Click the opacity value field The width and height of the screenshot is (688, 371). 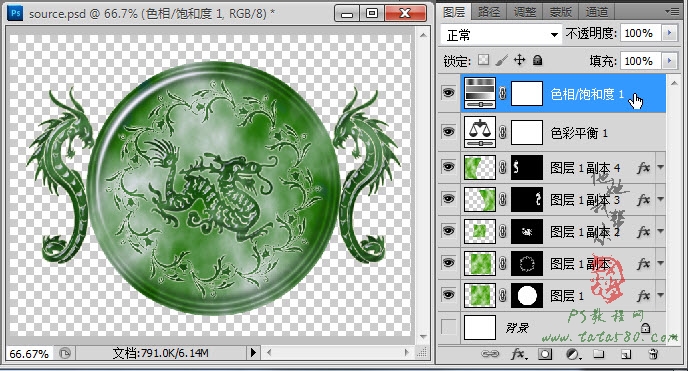click(x=641, y=33)
